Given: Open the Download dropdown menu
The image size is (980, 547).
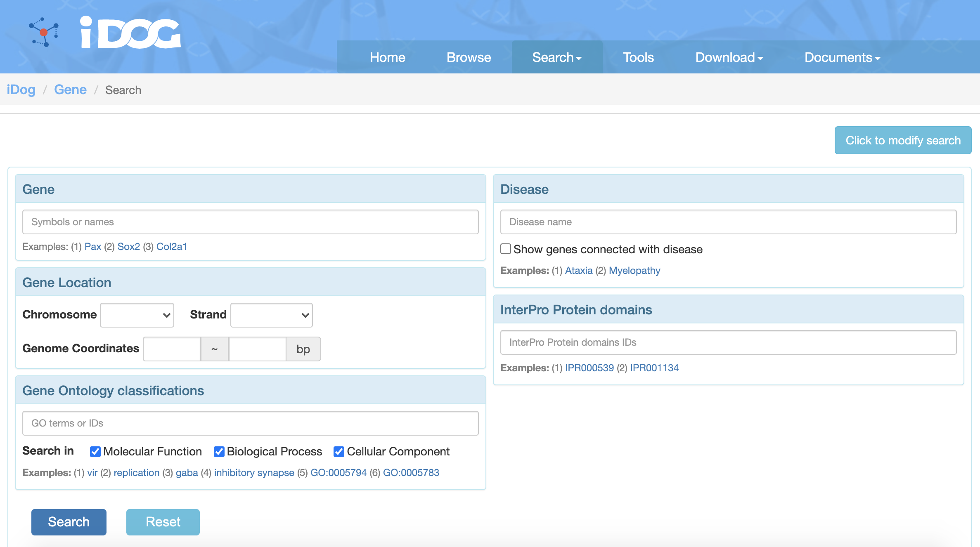Looking at the screenshot, I should click(x=729, y=57).
